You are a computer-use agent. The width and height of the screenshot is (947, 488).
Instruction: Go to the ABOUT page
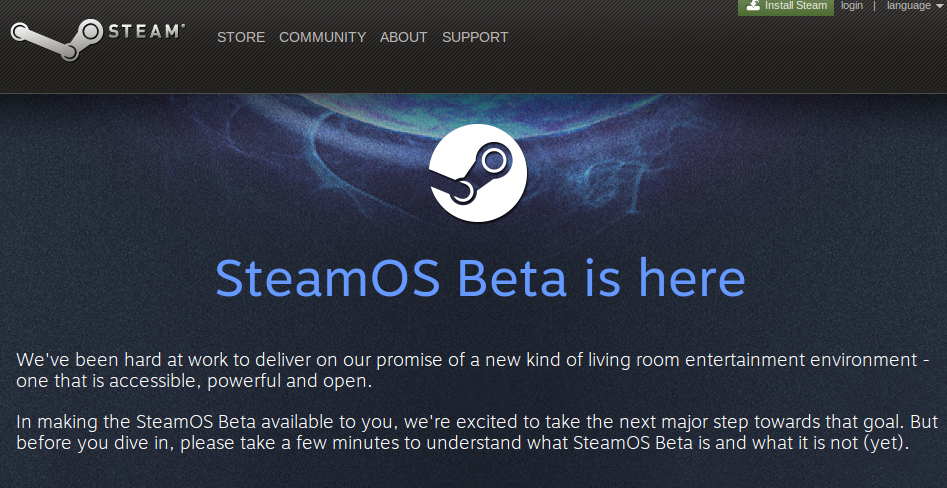[403, 37]
